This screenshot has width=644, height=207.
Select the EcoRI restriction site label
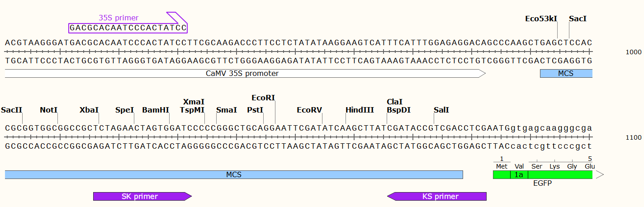(263, 98)
